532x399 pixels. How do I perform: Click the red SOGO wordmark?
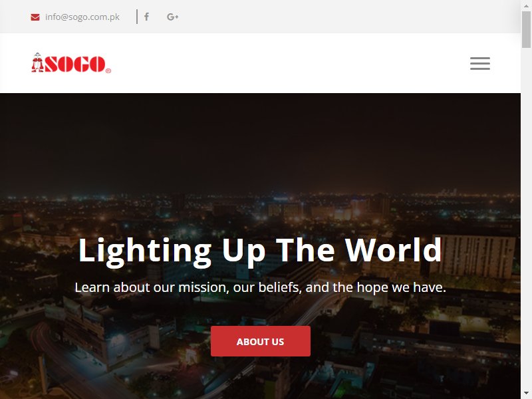74,64
